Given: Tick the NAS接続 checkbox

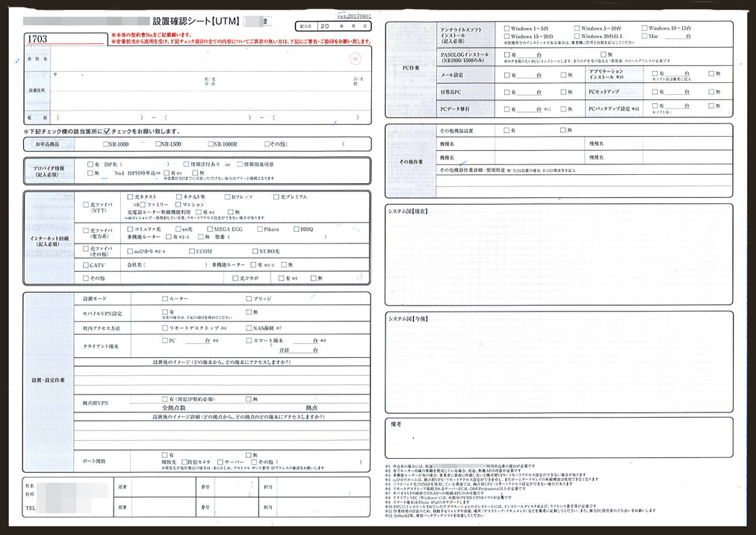Looking at the screenshot, I should [249, 328].
